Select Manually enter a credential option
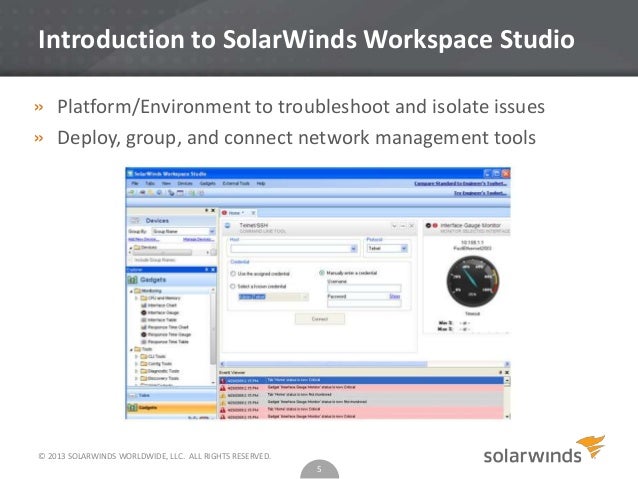The height and width of the screenshot is (479, 638). [x=322, y=273]
